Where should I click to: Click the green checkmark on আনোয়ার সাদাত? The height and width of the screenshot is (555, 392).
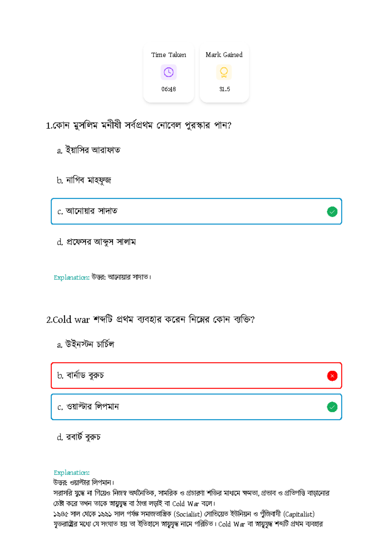tap(332, 212)
